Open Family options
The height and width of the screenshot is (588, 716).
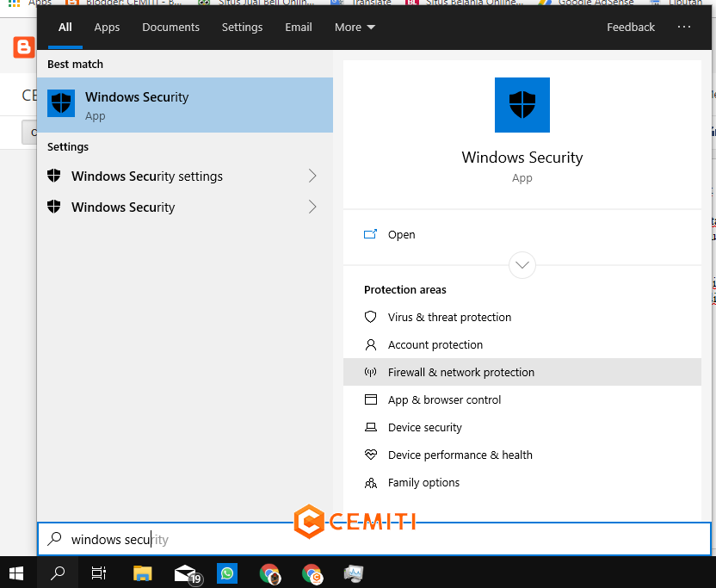tap(522, 482)
